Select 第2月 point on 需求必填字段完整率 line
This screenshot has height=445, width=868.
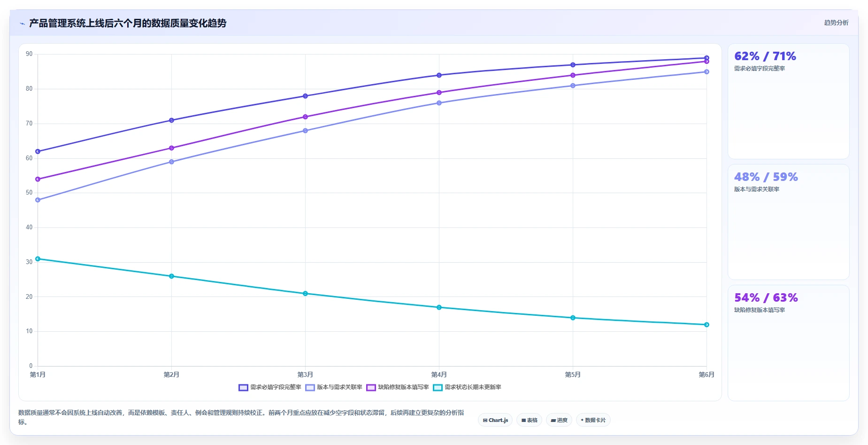coord(171,120)
